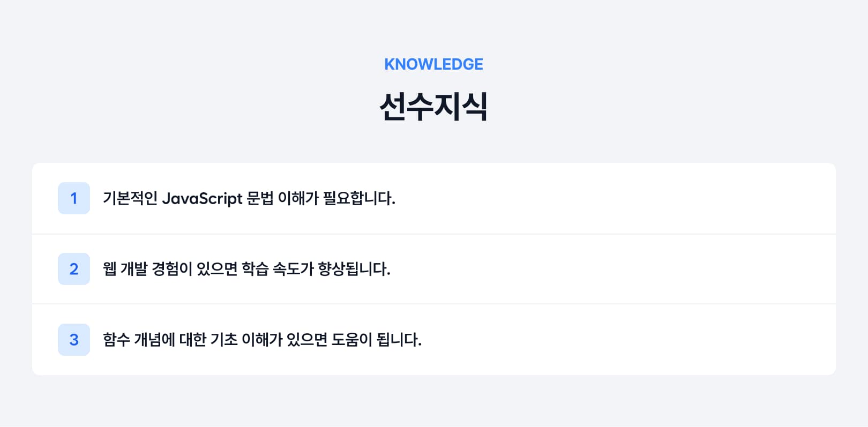868x427 pixels.
Task: Click 웹 개발 in the second item
Action: tap(125, 269)
